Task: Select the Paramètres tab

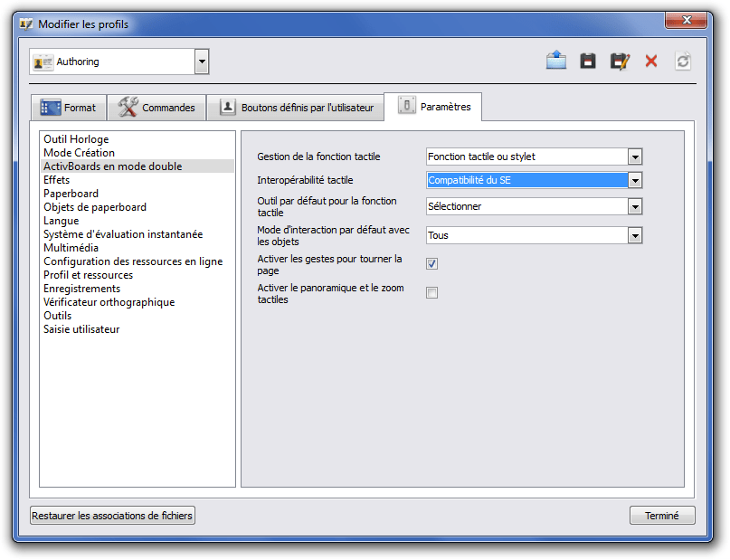Action: point(433,107)
